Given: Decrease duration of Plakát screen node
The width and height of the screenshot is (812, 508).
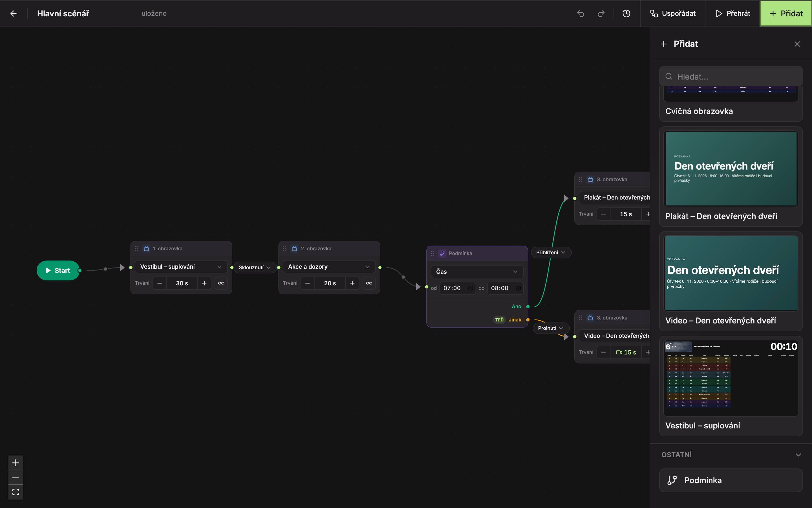Looking at the screenshot, I should (604, 214).
